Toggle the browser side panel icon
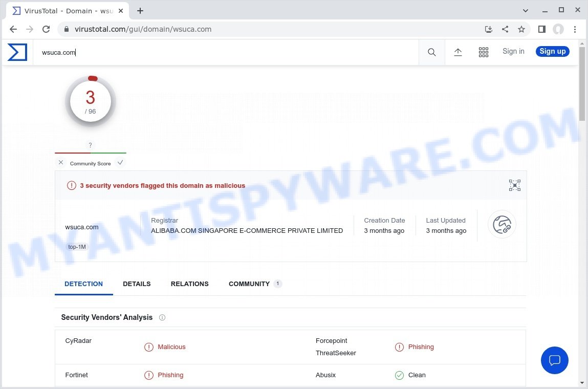The height and width of the screenshot is (389, 588). (x=541, y=29)
